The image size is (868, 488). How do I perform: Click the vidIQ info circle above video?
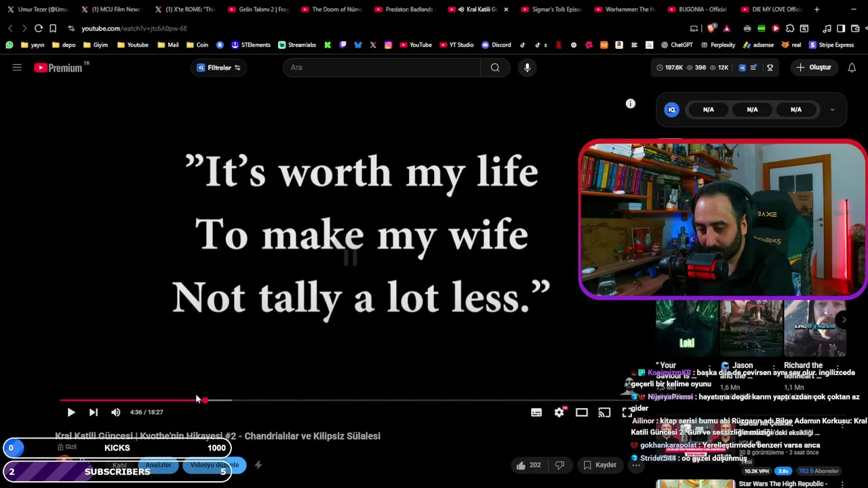pyautogui.click(x=631, y=104)
